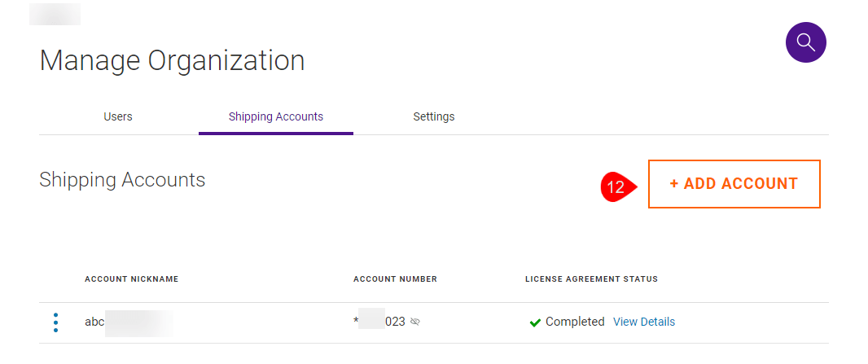Click the Account Number column header

coord(395,279)
